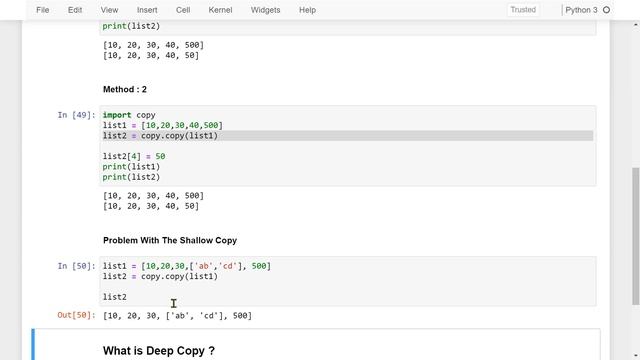Open the File menu
The width and height of the screenshot is (640, 360).
[42, 10]
